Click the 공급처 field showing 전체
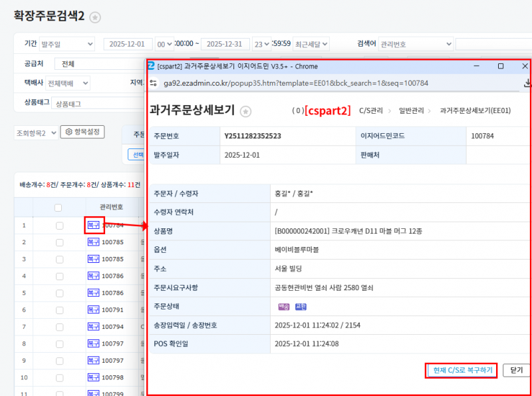The height and width of the screenshot is (396, 532). coord(100,64)
